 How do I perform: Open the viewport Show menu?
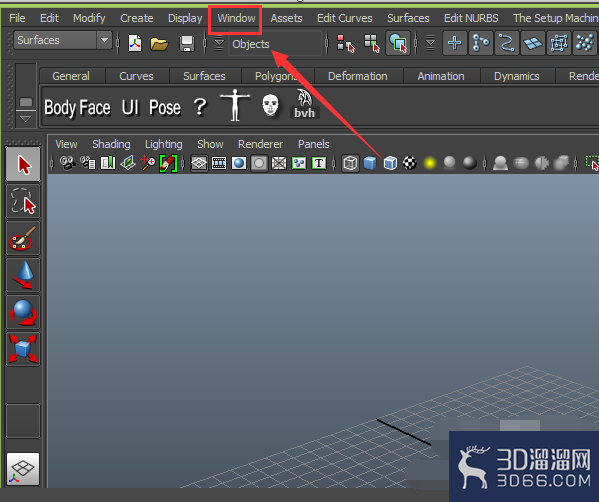(x=210, y=144)
